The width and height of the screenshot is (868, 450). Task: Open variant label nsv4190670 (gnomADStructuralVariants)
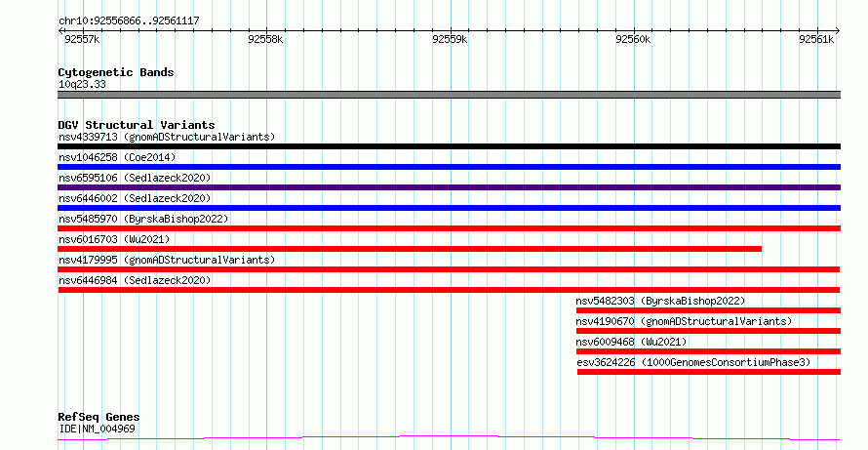[684, 321]
